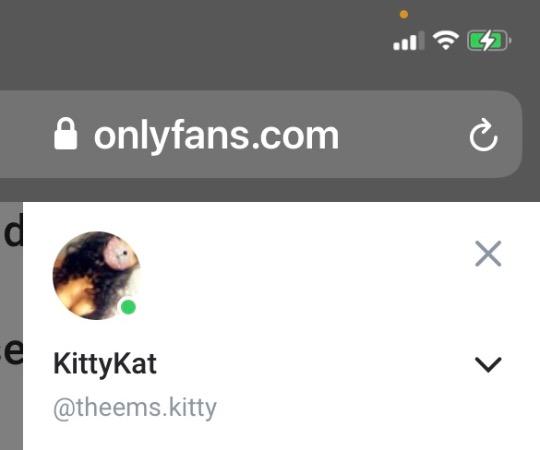Click empty white space beside the avatar
Viewport: 540px width, 450px height.
pyautogui.click(x=303, y=275)
